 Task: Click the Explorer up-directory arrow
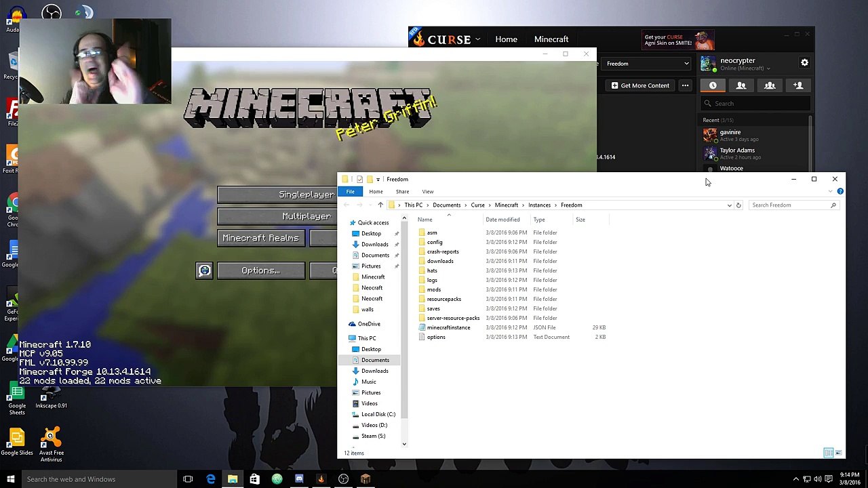380,205
